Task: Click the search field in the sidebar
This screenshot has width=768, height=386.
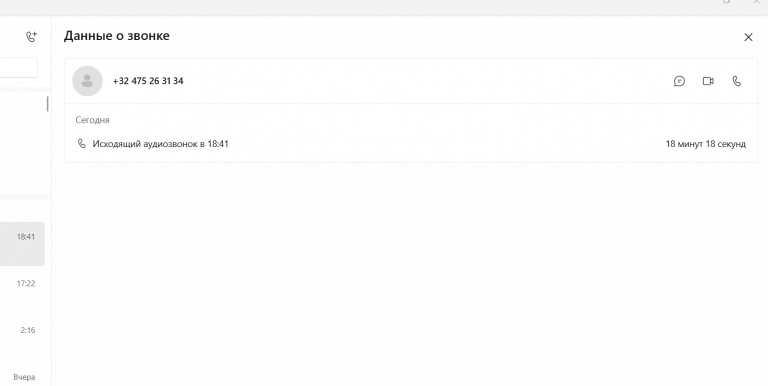Action: point(19,68)
